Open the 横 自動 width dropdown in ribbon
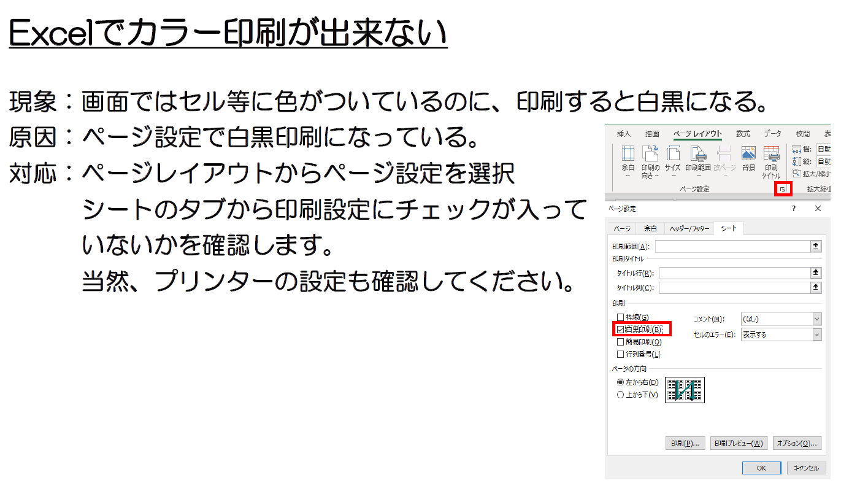Viewport: 868px width, 483px height. (824, 149)
